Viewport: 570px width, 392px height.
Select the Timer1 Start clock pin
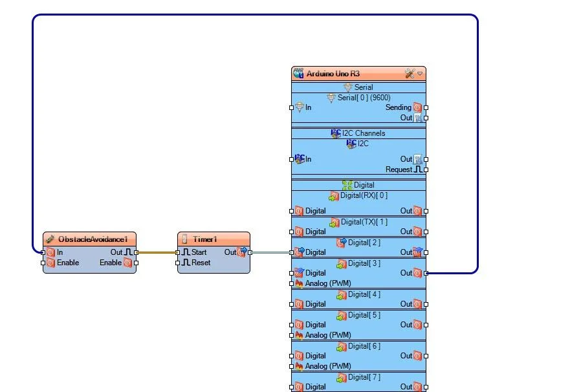(x=186, y=252)
